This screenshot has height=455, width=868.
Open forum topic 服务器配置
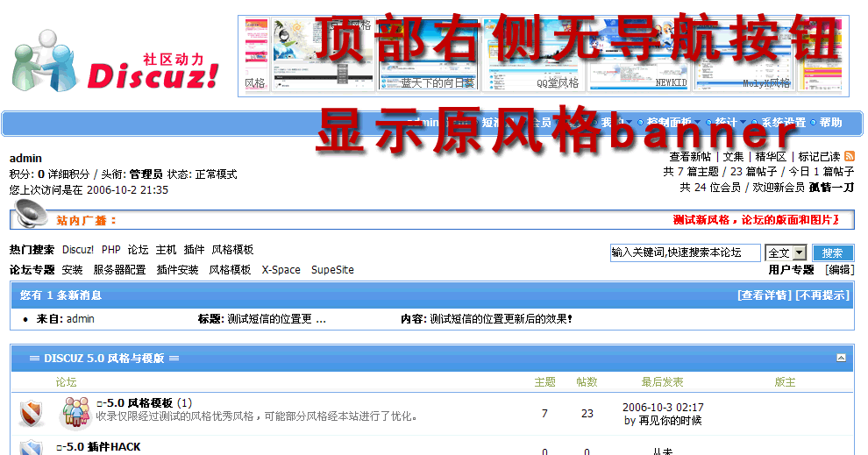click(x=119, y=269)
